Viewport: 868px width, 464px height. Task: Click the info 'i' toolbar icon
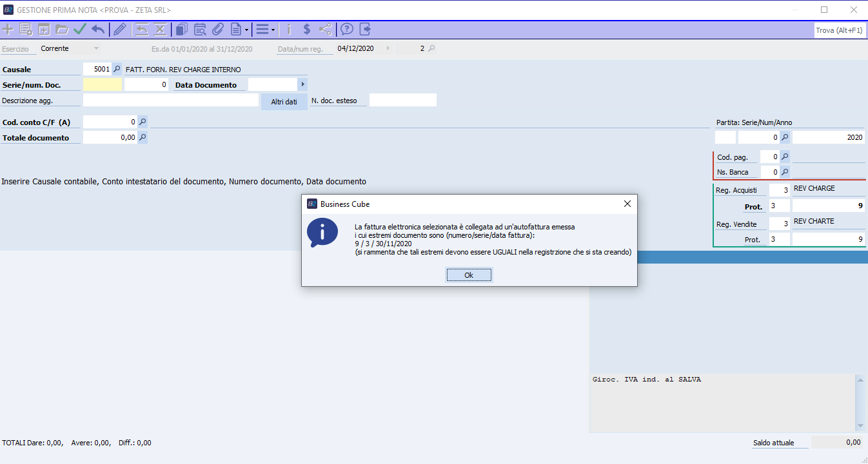click(289, 30)
